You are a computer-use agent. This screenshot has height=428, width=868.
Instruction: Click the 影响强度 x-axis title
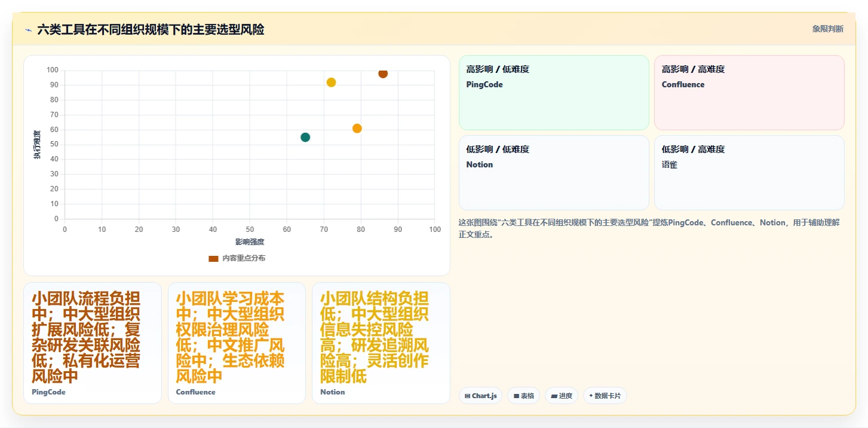250,242
